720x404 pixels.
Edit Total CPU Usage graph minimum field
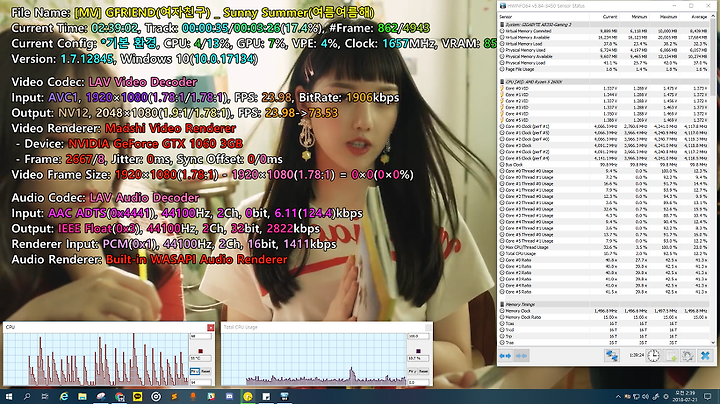(418, 382)
